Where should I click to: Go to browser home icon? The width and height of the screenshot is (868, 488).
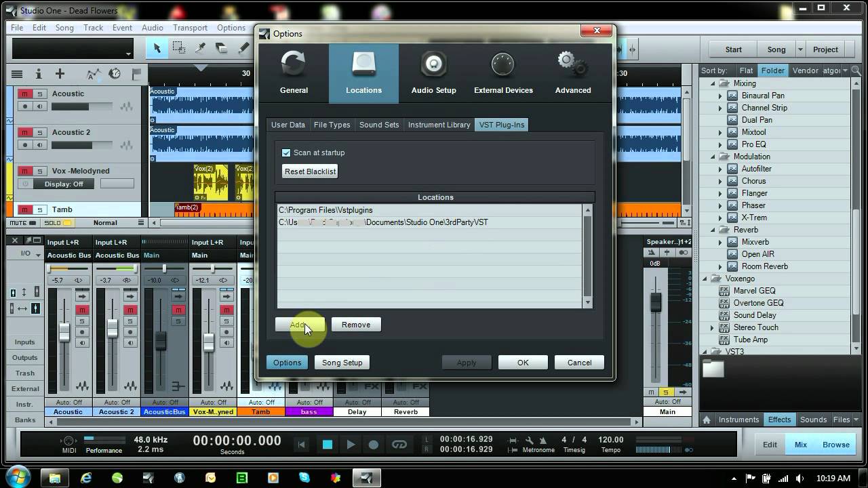707,420
